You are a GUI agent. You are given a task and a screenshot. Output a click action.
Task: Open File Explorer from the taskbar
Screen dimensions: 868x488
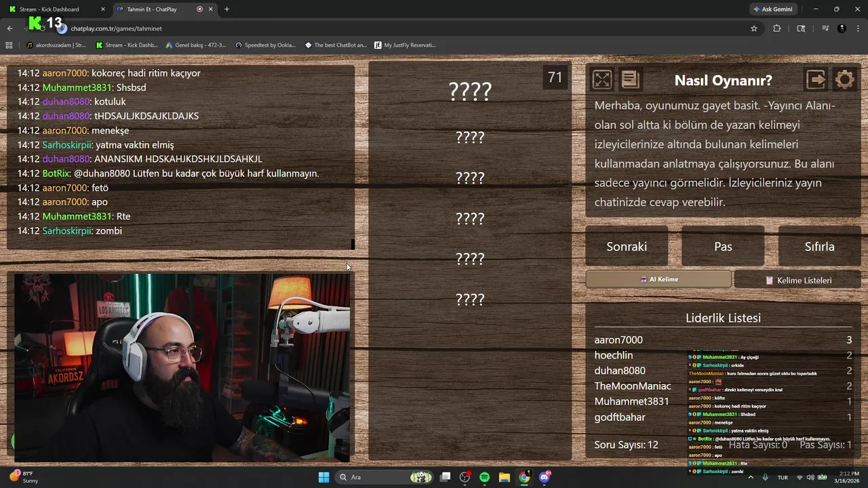[x=504, y=477]
